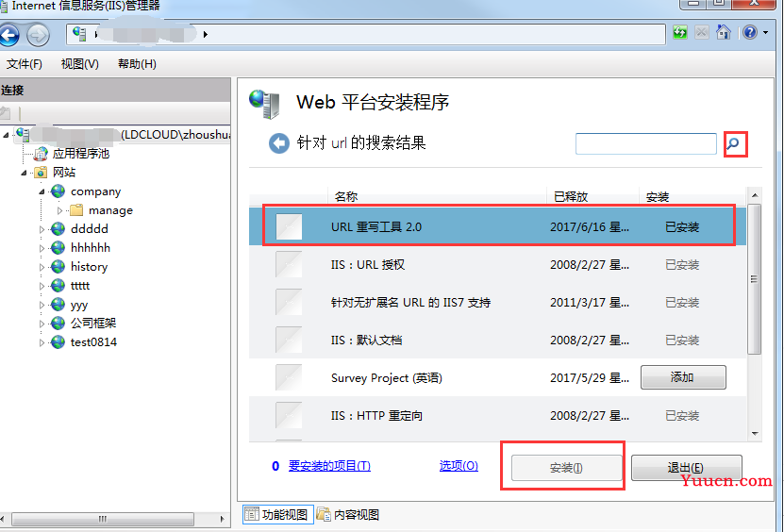Expand the manage folder node

click(x=60, y=210)
